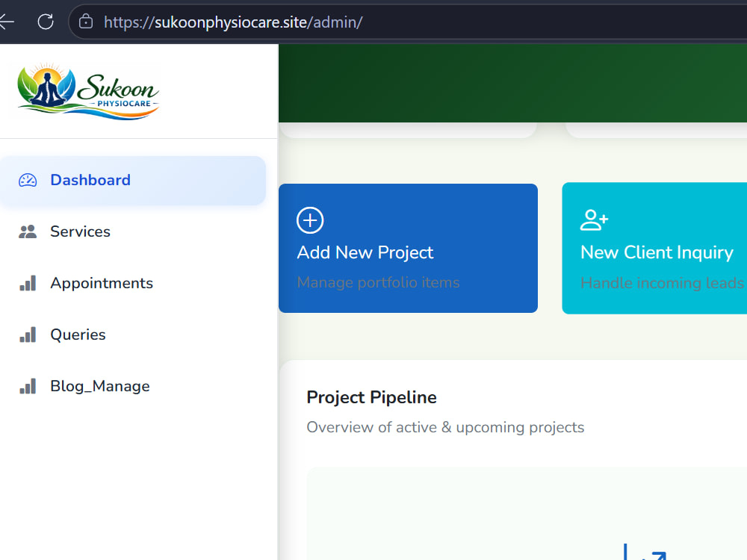Click the Sukoon Physiocare logo
The height and width of the screenshot is (560, 747).
click(89, 91)
